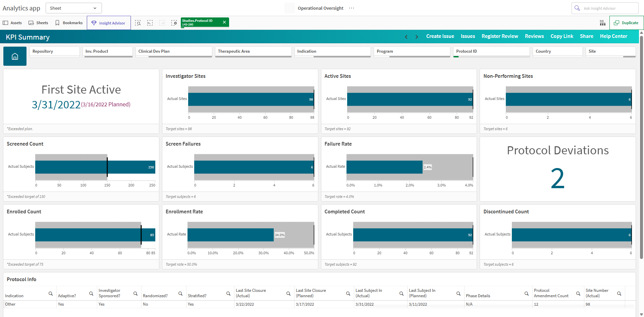Click the Enrollment Rate 34.0% bar

[231, 235]
